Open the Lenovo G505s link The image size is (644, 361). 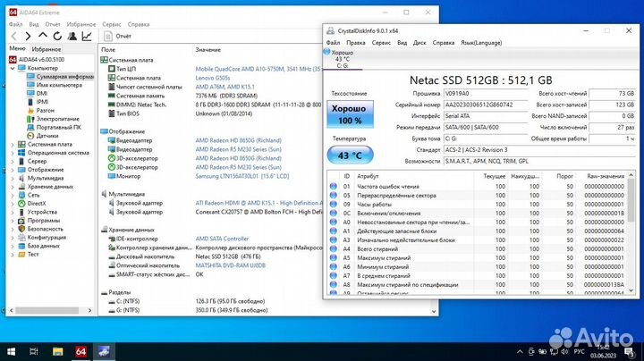coord(213,78)
